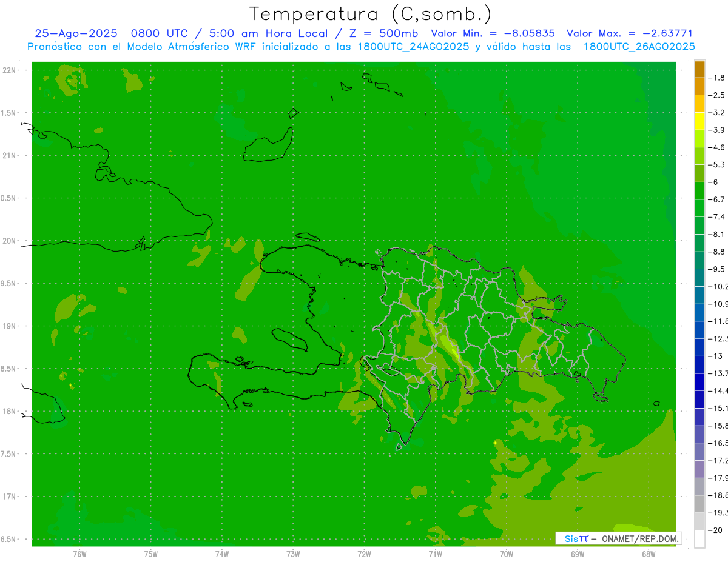
Task: Click the -1.8 colorbar label
Action: (x=716, y=78)
